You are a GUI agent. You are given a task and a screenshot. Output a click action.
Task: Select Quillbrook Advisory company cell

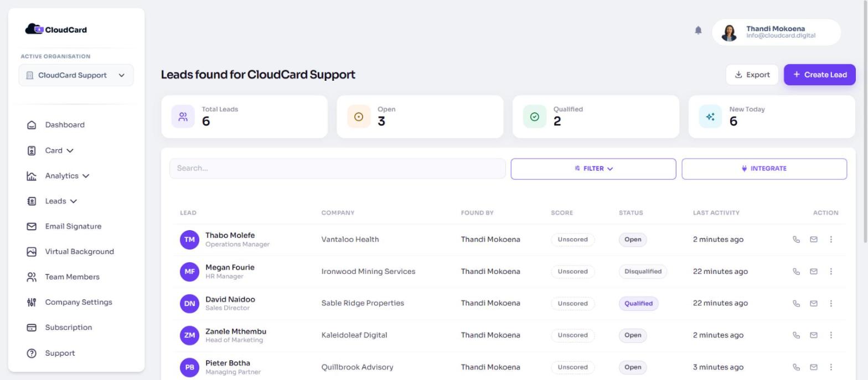(x=357, y=367)
